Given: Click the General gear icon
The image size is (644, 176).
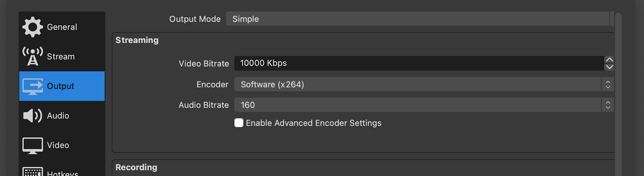Looking at the screenshot, I should pyautogui.click(x=33, y=27).
